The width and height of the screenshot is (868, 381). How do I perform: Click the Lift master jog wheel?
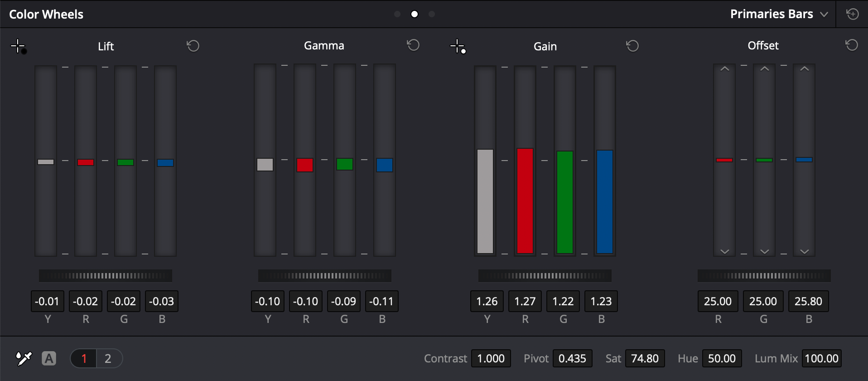pyautogui.click(x=106, y=275)
